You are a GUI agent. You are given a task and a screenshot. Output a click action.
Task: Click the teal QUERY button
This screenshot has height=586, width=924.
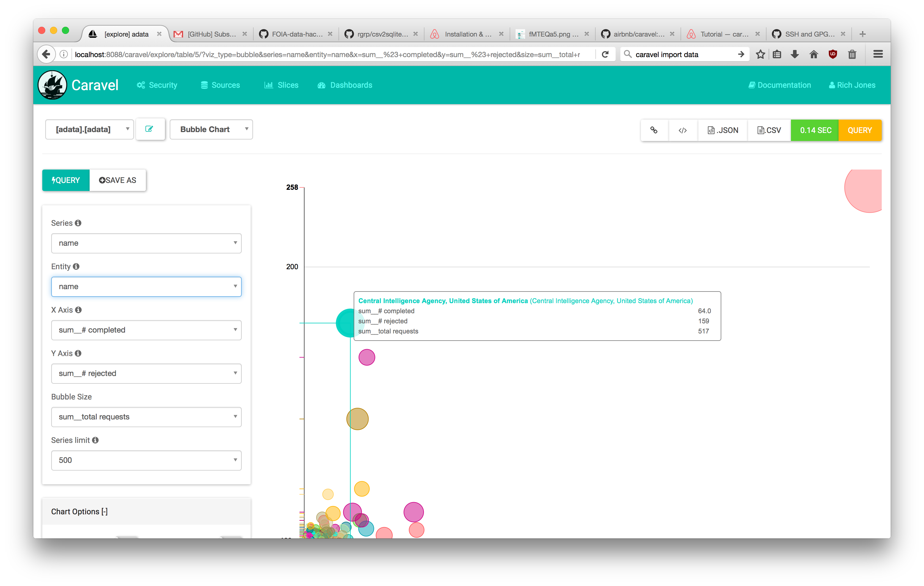(x=65, y=180)
